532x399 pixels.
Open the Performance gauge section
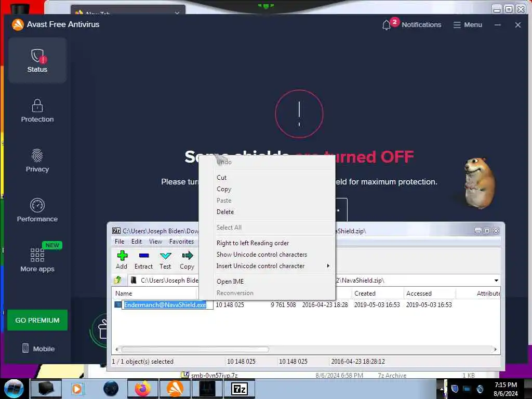pyautogui.click(x=37, y=210)
